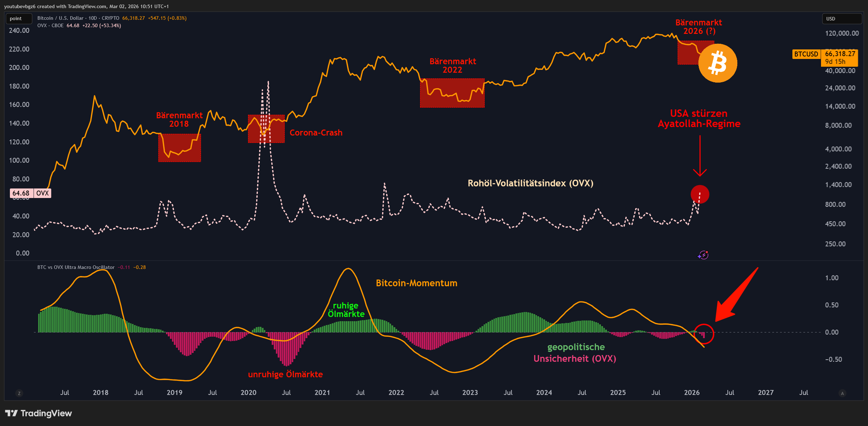Screen dimensions: 868x426
Task: Toggle the A auto-scale icon
Action: (x=842, y=393)
